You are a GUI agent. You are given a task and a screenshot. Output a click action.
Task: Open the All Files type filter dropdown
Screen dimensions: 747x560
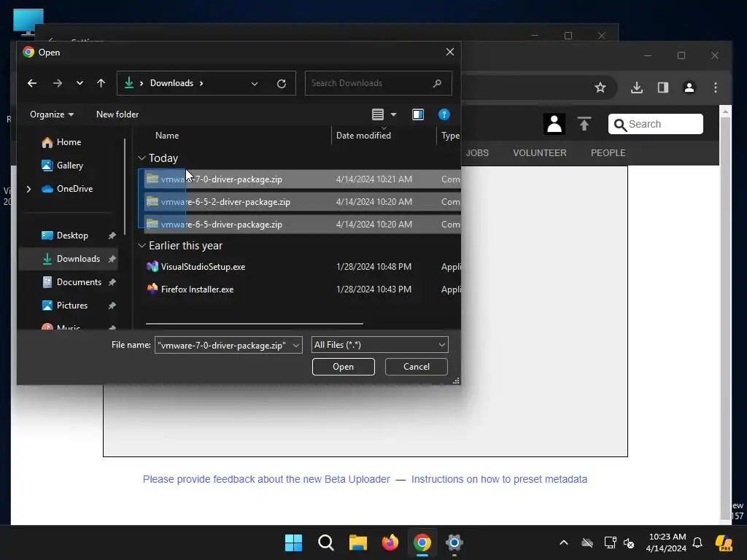[x=379, y=345]
